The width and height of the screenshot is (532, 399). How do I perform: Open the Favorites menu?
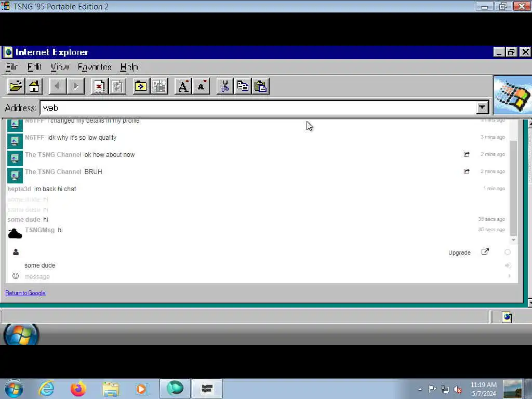pos(95,67)
